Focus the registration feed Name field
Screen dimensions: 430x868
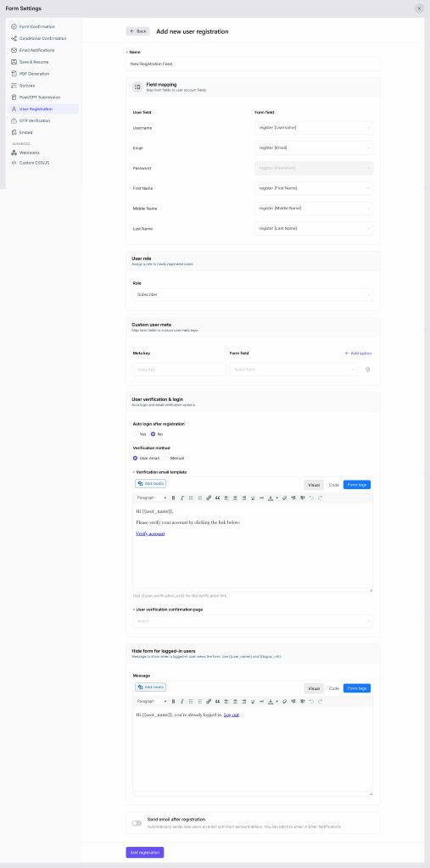(x=253, y=64)
